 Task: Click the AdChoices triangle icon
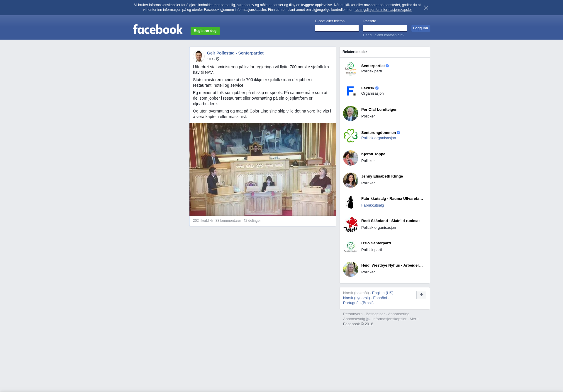368,319
